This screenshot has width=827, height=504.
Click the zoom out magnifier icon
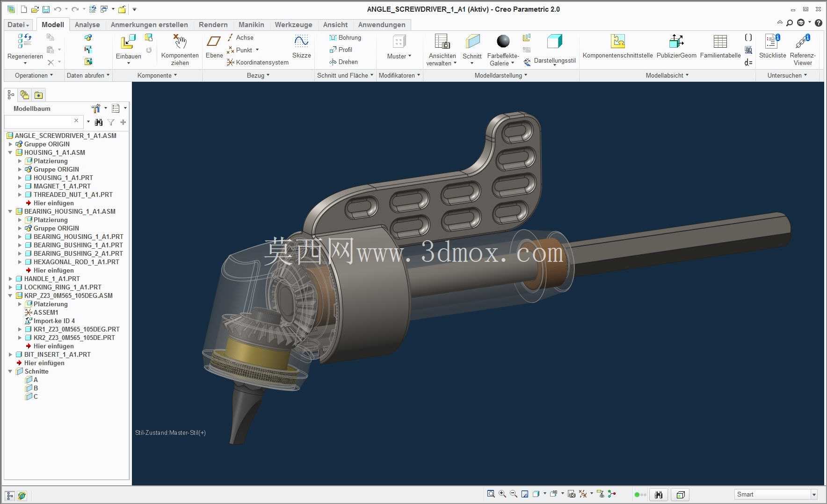pyautogui.click(x=514, y=494)
